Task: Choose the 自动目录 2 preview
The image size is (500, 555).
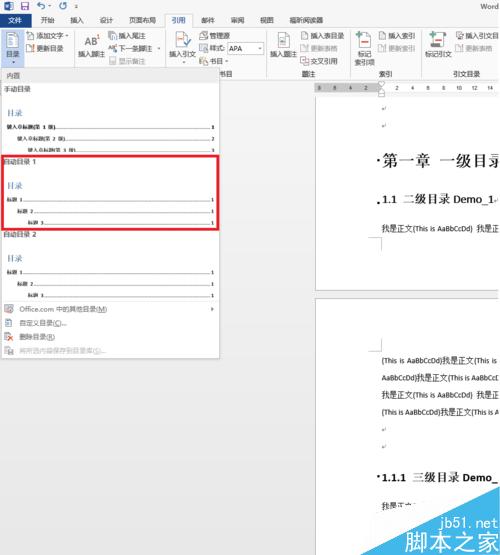Action: 110,266
